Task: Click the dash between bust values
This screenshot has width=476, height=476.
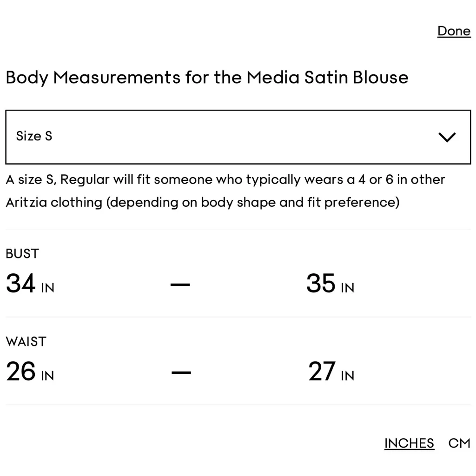Action: [180, 284]
